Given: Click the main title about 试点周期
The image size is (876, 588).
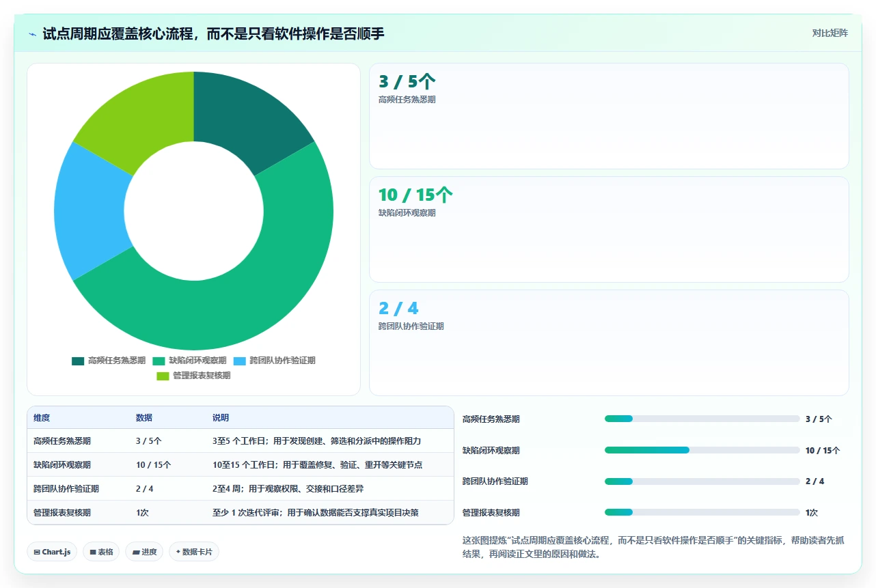Looking at the screenshot, I should point(214,33).
